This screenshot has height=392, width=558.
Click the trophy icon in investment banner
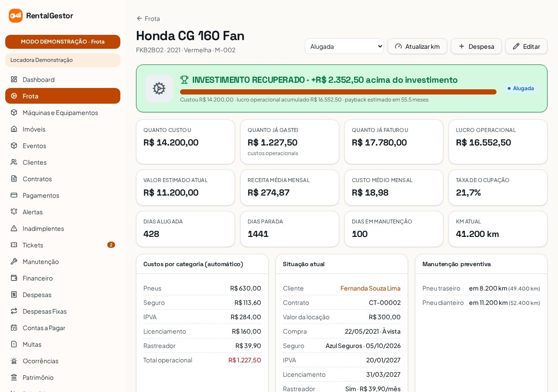184,80
